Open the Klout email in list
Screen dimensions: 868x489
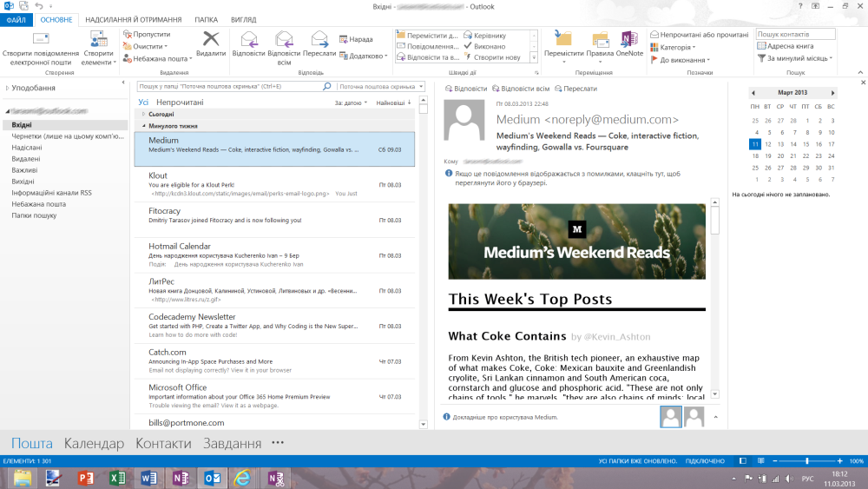[x=274, y=184]
